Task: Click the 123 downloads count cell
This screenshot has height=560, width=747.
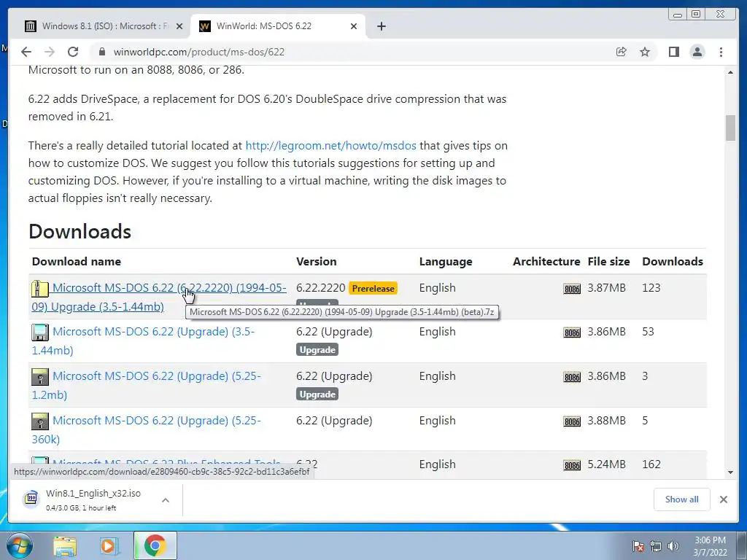Action: click(x=651, y=288)
